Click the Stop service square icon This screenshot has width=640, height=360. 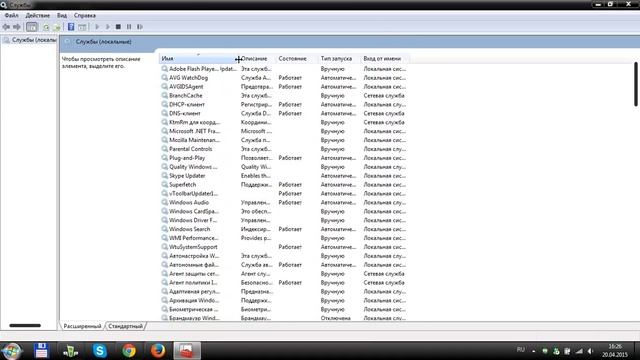click(118, 27)
